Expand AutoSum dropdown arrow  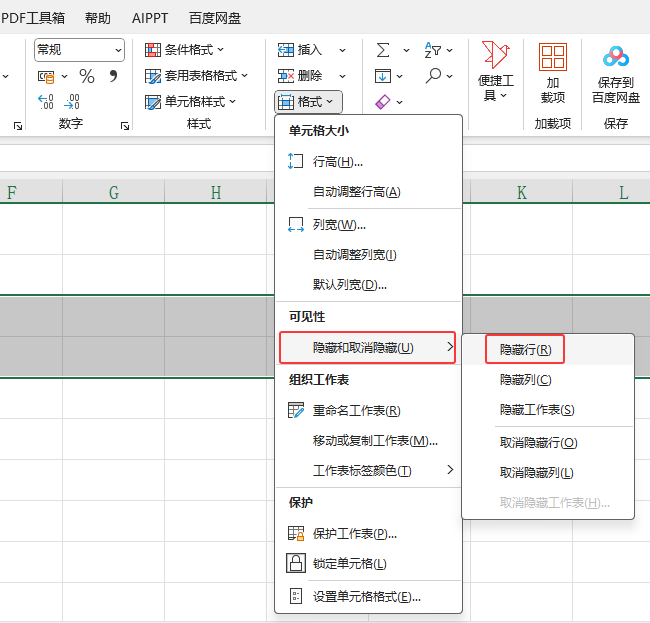(406, 51)
